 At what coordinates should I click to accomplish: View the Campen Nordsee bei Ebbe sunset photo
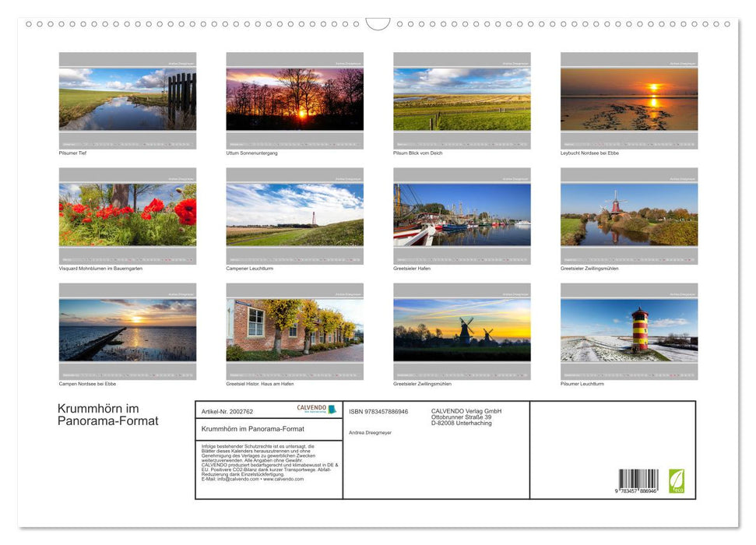click(128, 329)
